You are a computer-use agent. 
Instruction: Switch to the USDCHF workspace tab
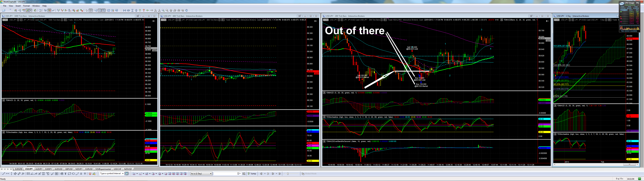118,169
